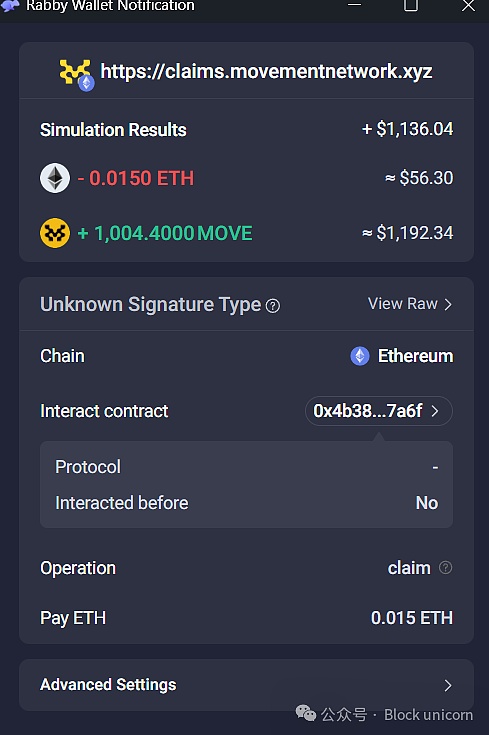
Task: Click the question icon next to claim
Action: tap(445, 568)
